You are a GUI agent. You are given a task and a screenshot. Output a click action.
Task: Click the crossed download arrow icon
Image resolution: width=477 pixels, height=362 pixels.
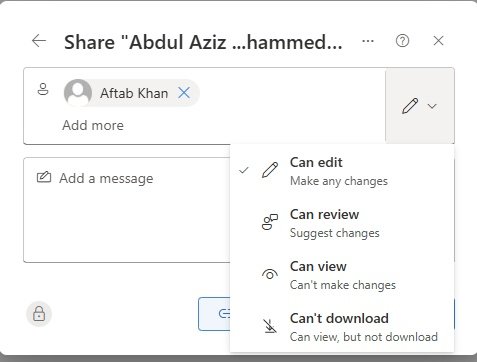270,326
